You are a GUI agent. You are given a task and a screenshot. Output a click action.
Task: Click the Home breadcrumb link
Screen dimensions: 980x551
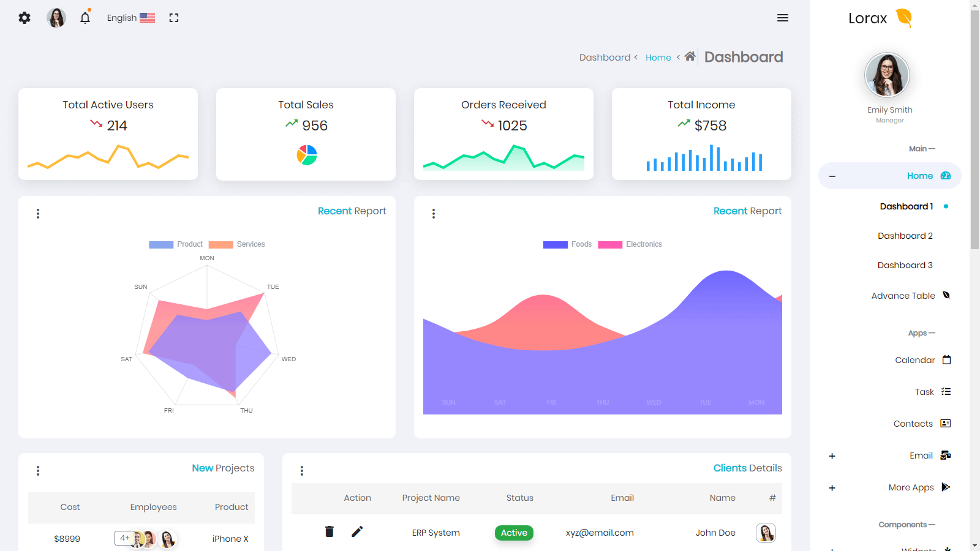658,57
